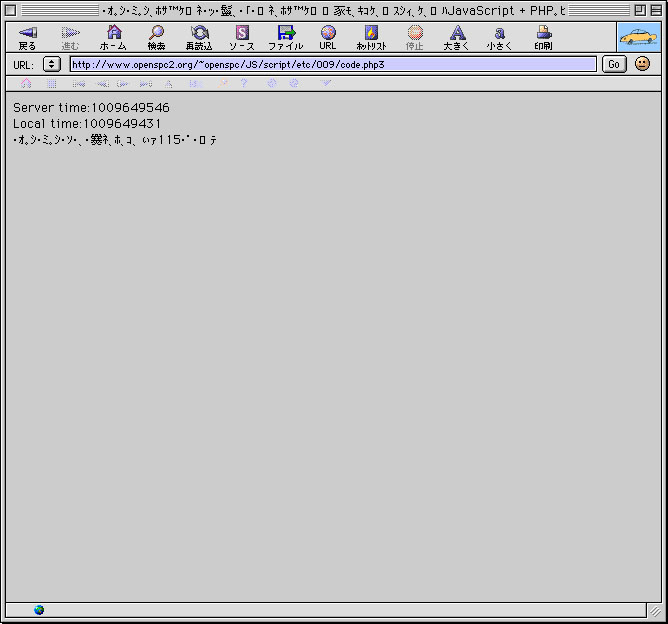Click the up-triangle link icon
Viewport: 668px width, 624px height.
pyautogui.click(x=169, y=84)
